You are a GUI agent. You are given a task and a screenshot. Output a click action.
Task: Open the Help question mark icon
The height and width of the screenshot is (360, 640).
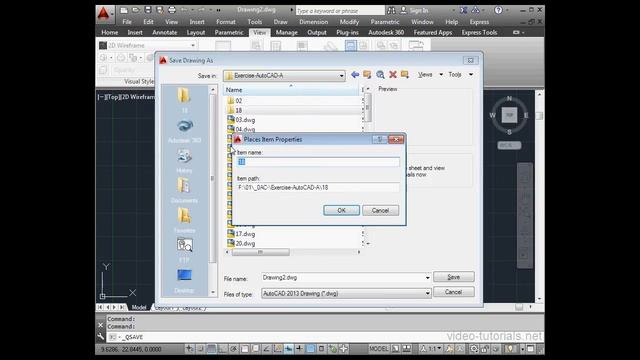coord(498,10)
